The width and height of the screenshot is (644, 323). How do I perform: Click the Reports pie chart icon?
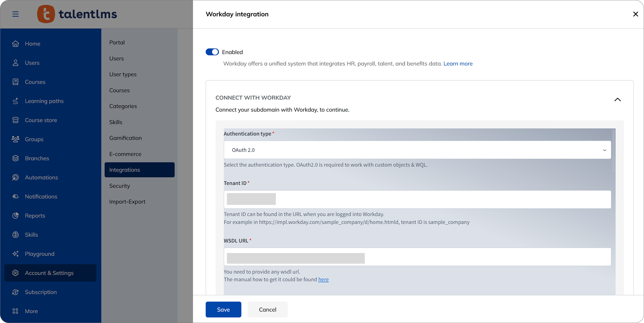[15, 216]
